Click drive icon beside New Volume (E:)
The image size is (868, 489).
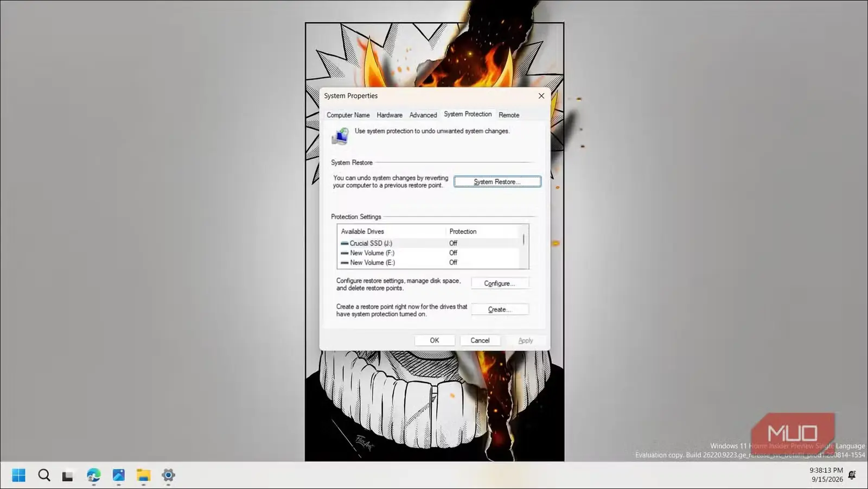point(344,263)
